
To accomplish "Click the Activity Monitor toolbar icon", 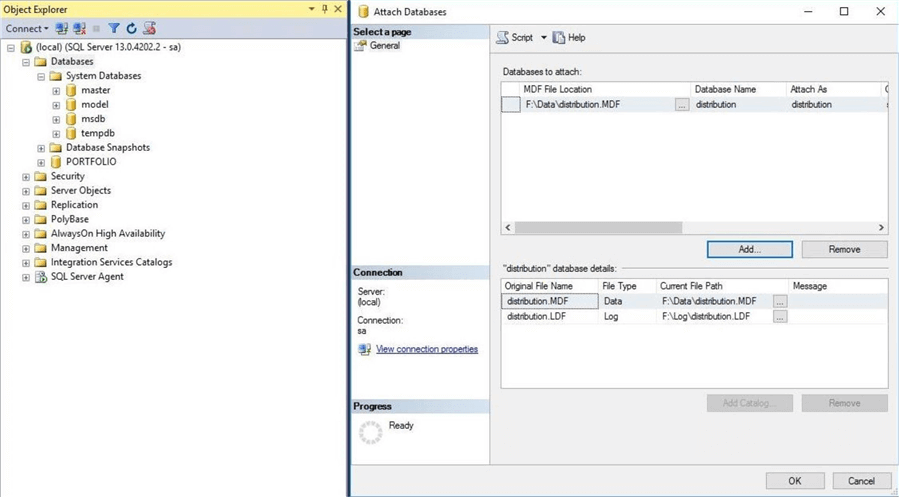I will pos(149,29).
